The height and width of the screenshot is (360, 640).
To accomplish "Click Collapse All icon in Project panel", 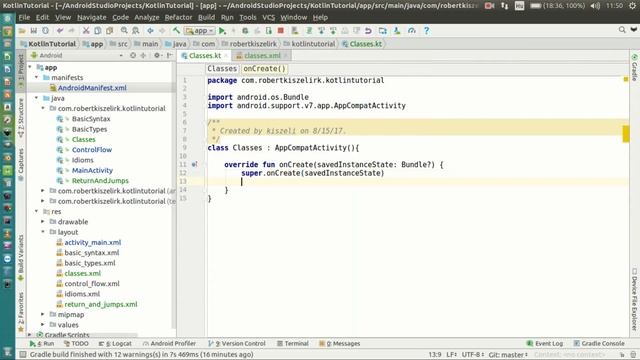I will (143, 55).
